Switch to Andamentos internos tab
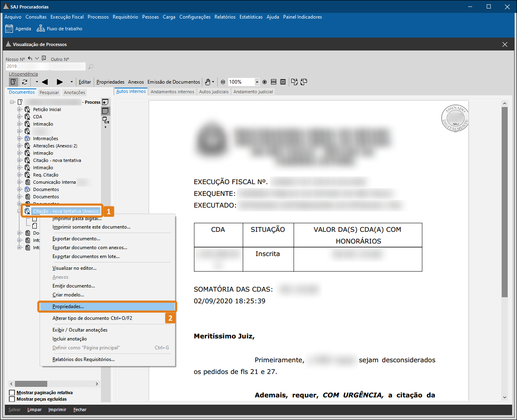Image resolution: width=517 pixels, height=420 pixels. tap(172, 92)
